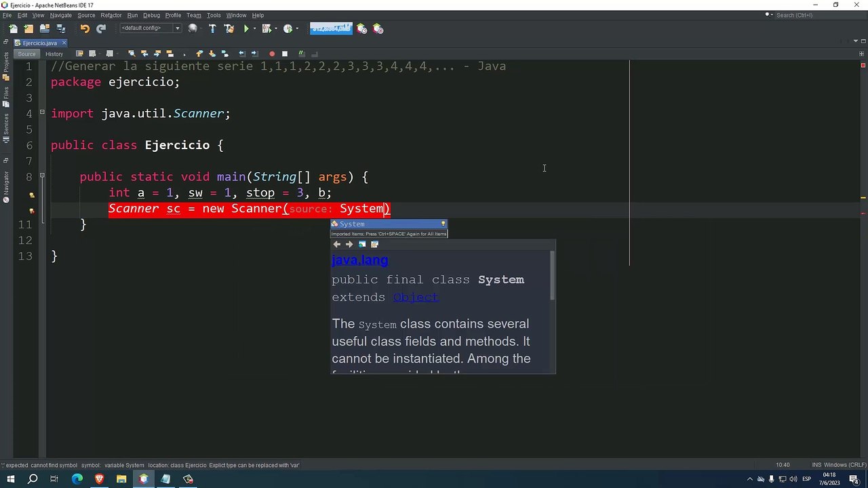Switch to the History view button
868x488 pixels.
click(x=54, y=54)
